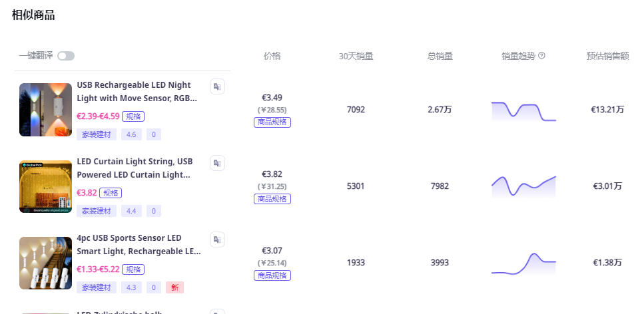
Task: Click translate icon for USB Rechargeable Night Light
Action: pos(217,86)
